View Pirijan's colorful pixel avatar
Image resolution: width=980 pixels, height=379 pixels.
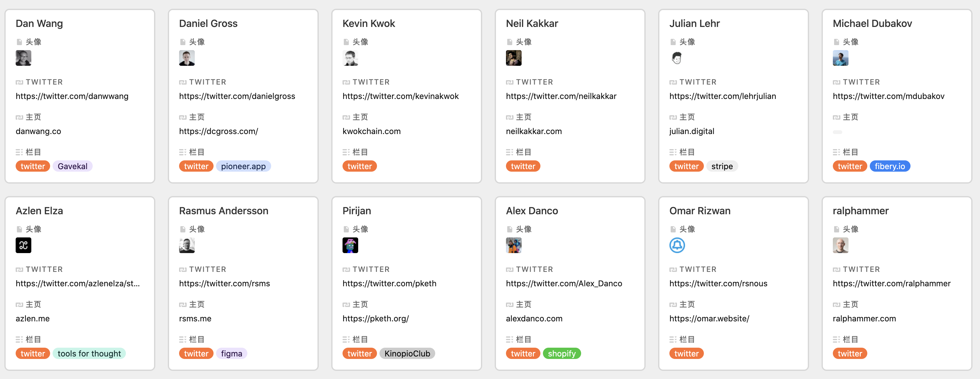(350, 246)
